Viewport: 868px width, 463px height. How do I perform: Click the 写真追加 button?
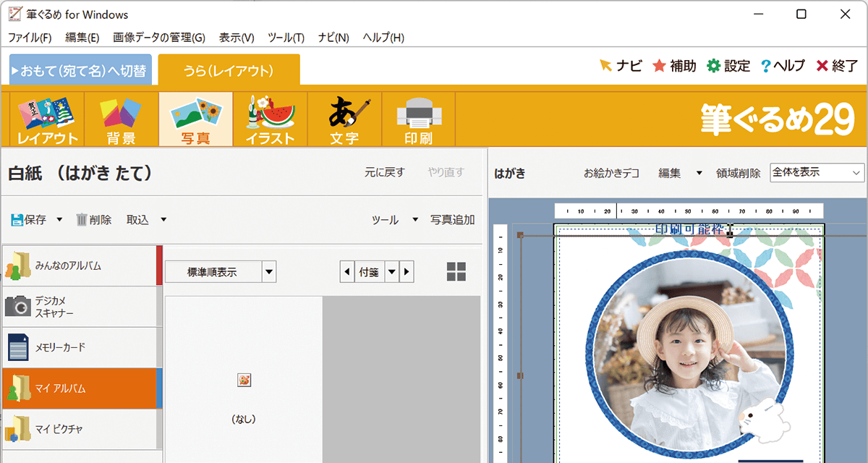(453, 219)
